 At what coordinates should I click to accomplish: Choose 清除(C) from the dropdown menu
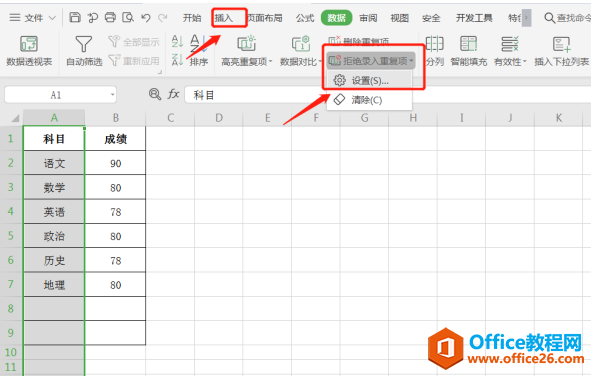point(369,100)
